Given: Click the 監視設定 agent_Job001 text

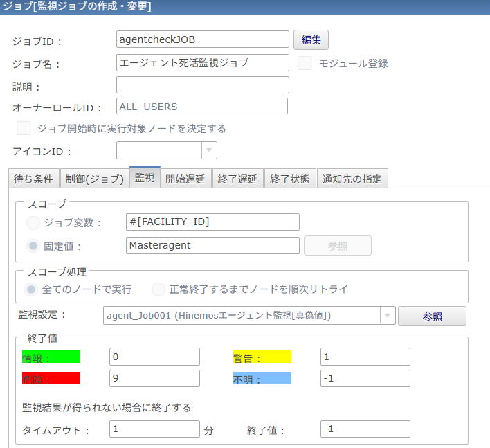Looking at the screenshot, I should point(219,316).
